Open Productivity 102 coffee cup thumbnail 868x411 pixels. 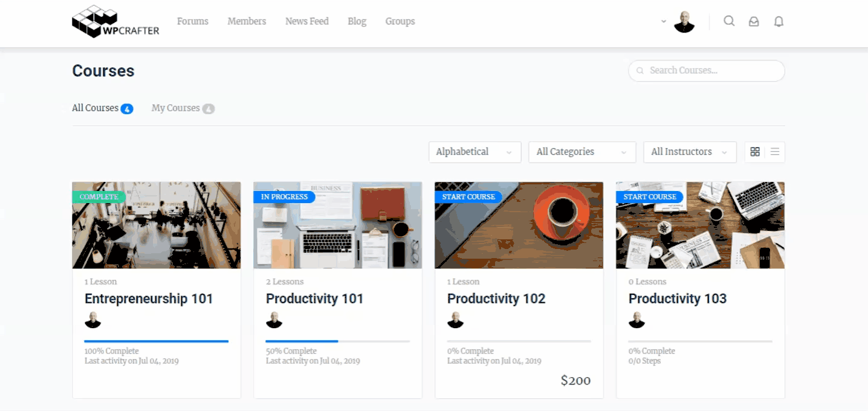[x=519, y=225]
